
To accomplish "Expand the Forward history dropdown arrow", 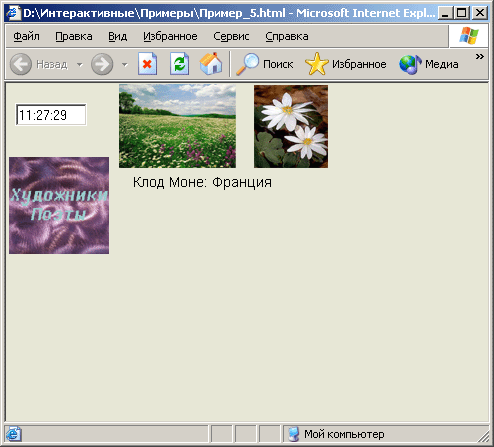I will pyautogui.click(x=125, y=64).
